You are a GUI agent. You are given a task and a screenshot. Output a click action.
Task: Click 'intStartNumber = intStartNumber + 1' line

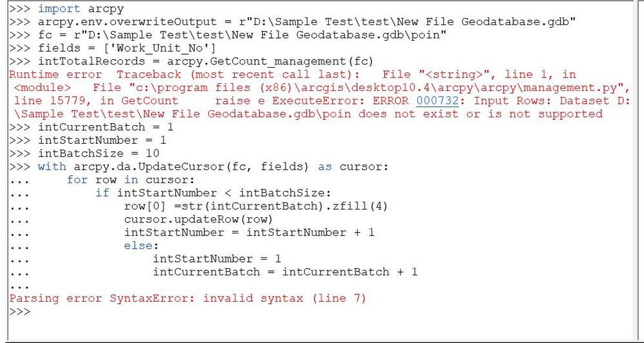pyautogui.click(x=249, y=232)
